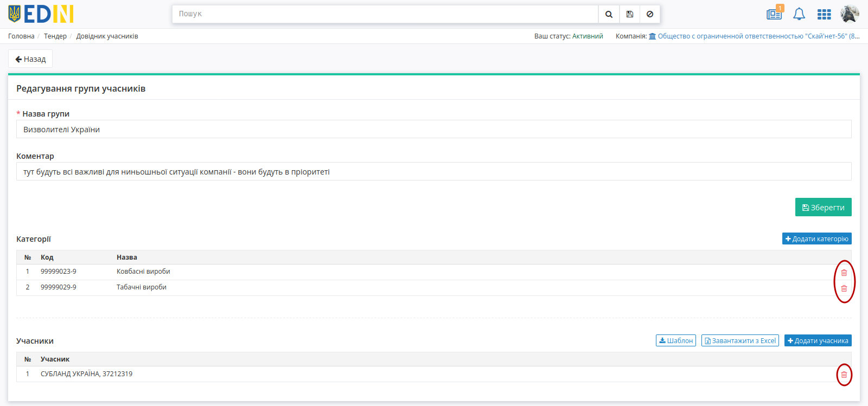
Task: Click the Редагування групи учасників heading
Action: [x=81, y=88]
